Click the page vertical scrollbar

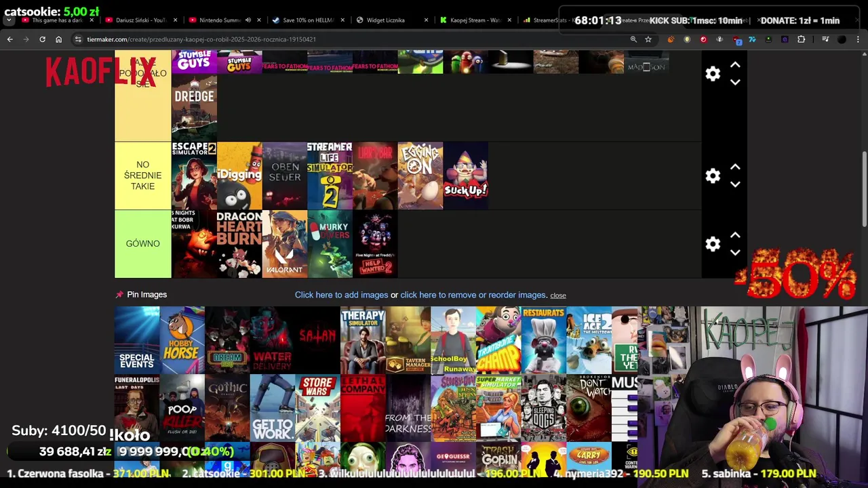864,190
